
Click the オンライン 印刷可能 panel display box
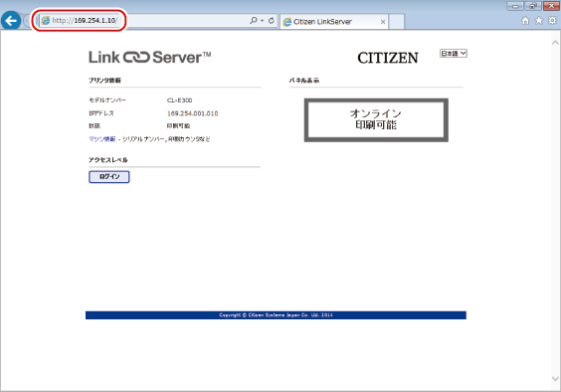point(376,120)
